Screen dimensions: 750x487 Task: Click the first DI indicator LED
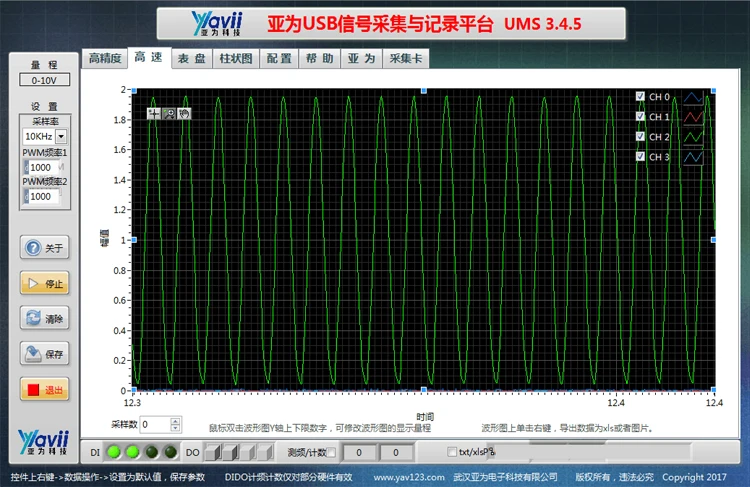click(114, 452)
